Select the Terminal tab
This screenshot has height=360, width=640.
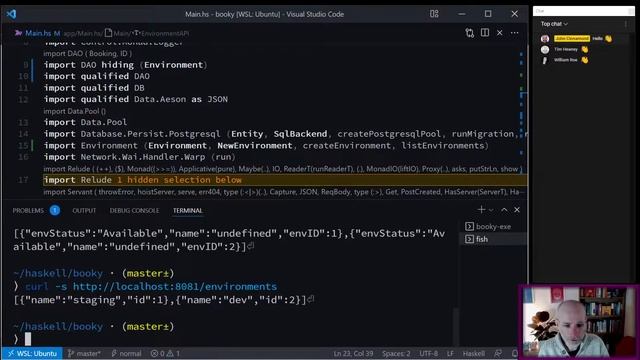tap(187, 211)
